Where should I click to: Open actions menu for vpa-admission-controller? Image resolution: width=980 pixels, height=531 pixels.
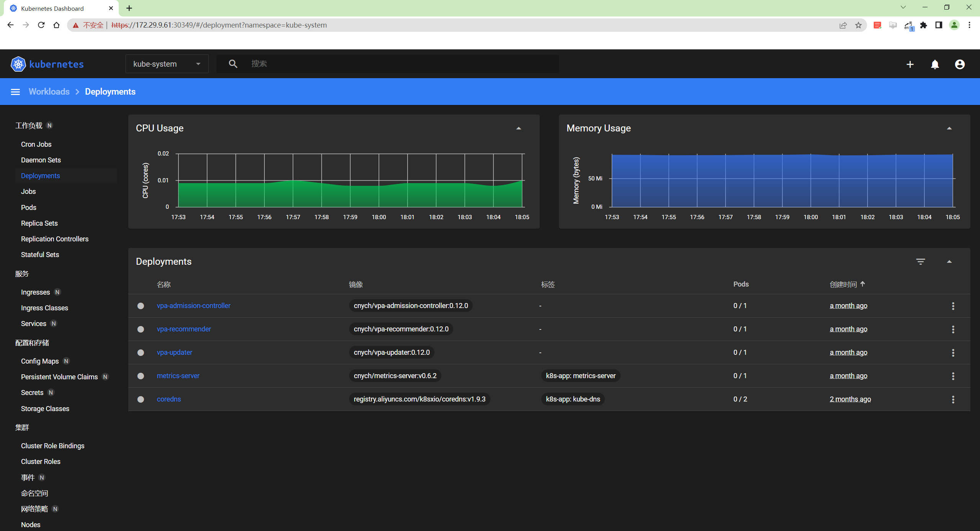[953, 306]
